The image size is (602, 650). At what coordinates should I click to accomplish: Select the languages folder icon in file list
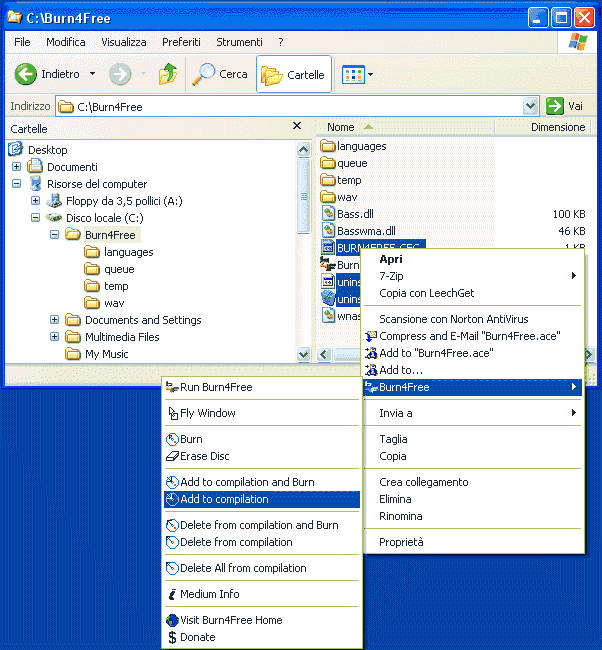point(328,146)
